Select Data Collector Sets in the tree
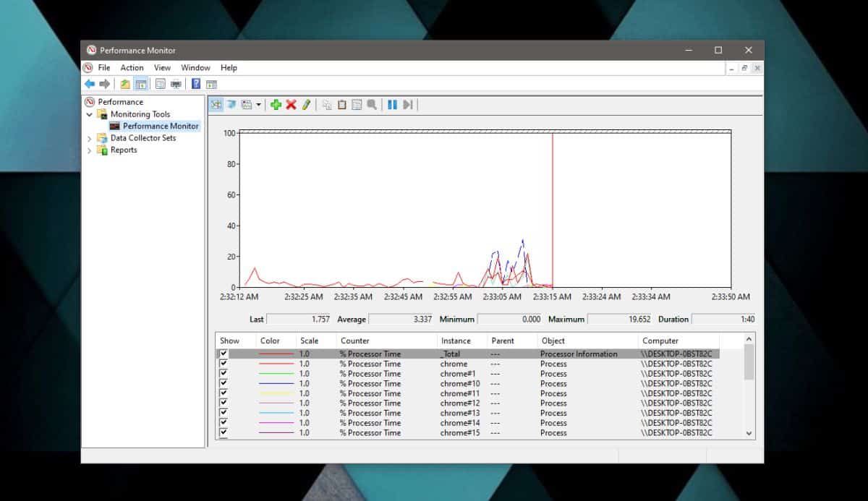 tap(143, 138)
